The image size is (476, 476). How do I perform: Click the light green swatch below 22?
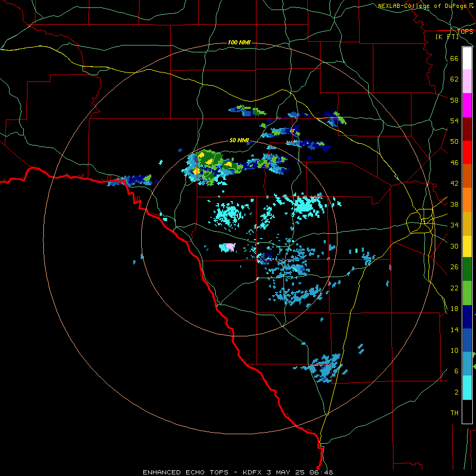pyautogui.click(x=467, y=293)
